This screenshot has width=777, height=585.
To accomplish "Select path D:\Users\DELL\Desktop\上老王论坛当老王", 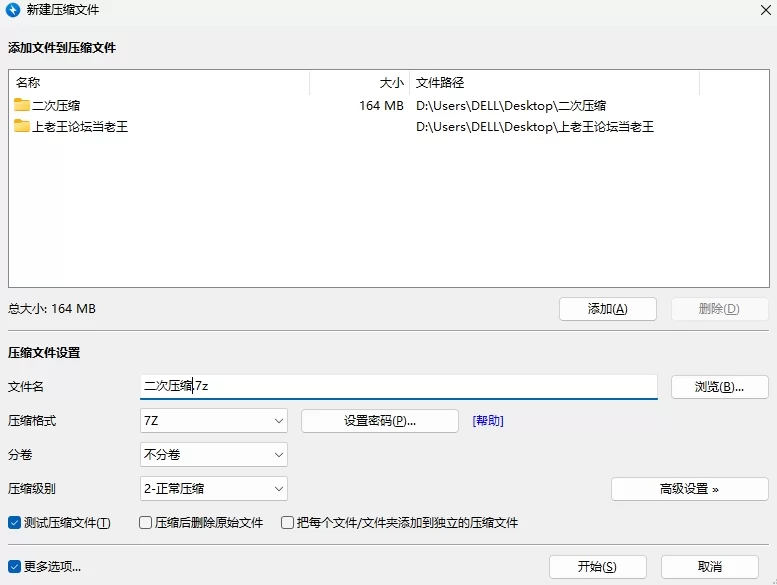I will 535,127.
